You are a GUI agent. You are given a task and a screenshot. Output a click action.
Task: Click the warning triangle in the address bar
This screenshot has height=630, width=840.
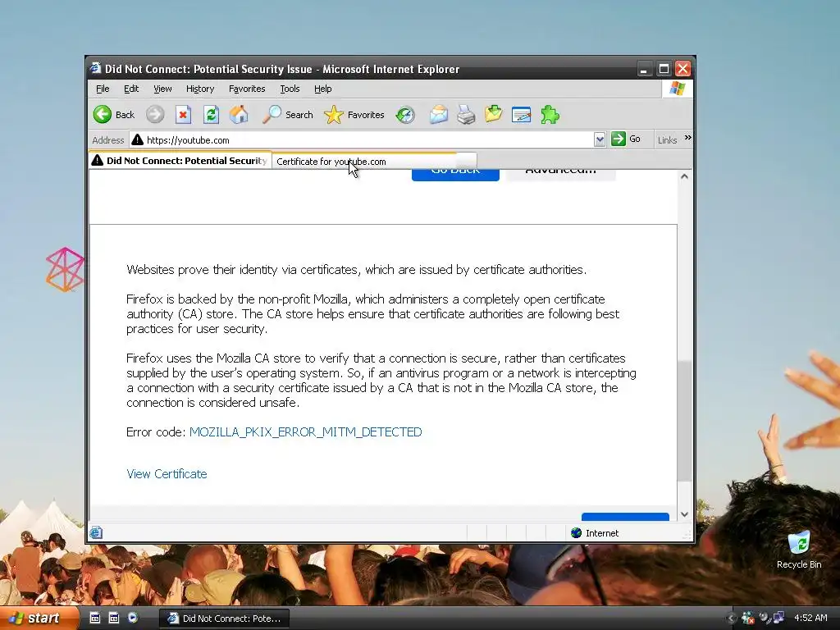click(138, 139)
